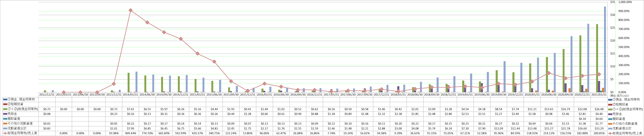Image resolution: width=644 pixels, height=136 pixels.
Task: Click the $4.40 accounts receivable cell
Action: [x=599, y=114]
